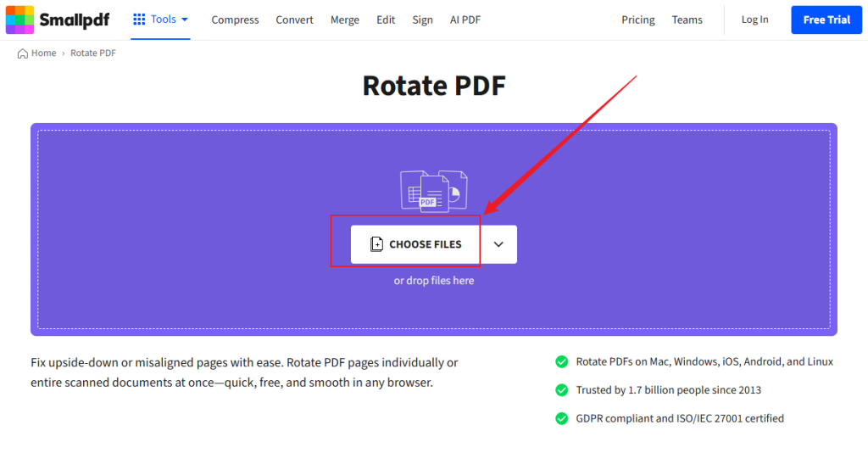Click 'Fix upside-down or misaligned pages' description
The width and height of the screenshot is (868, 464).
[244, 372]
